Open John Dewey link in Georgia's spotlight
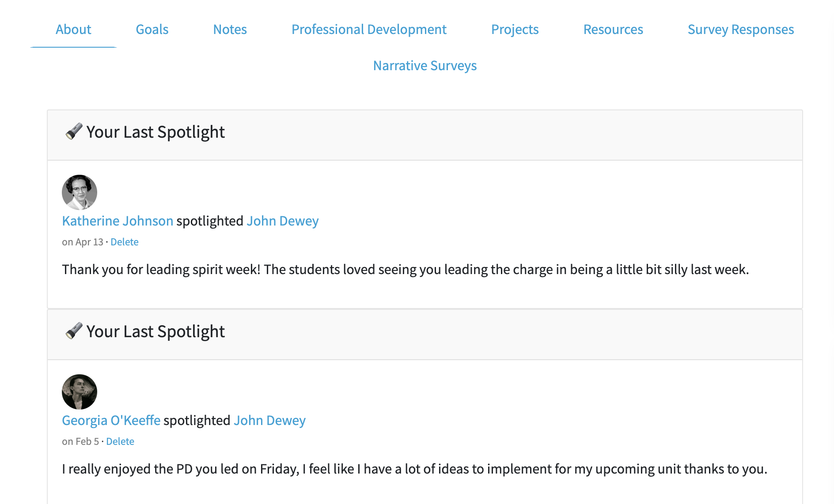The image size is (834, 504). [x=269, y=420]
